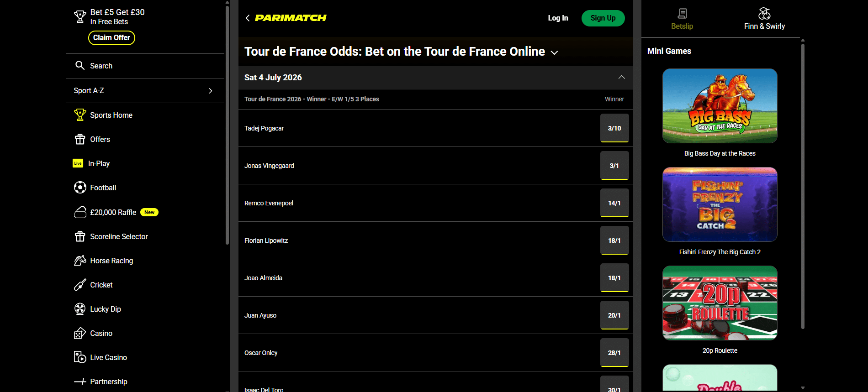Open the Offers gift icon
This screenshot has width=868, height=392.
(80, 139)
